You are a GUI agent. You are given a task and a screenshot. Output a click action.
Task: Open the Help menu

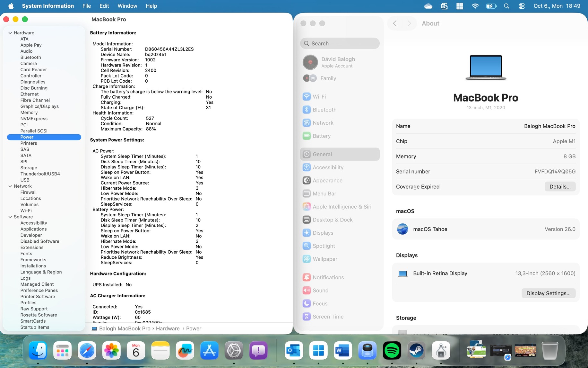pyautogui.click(x=151, y=6)
